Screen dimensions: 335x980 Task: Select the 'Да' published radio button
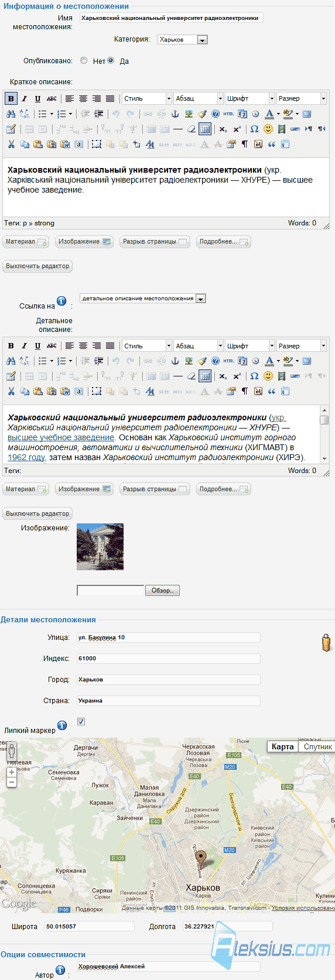[111, 60]
